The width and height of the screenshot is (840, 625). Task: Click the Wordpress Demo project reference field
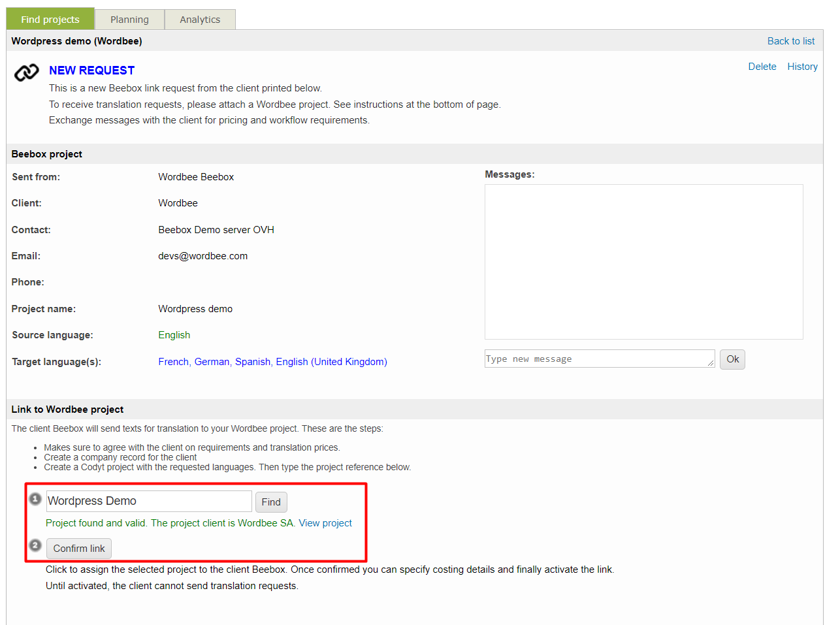(149, 502)
